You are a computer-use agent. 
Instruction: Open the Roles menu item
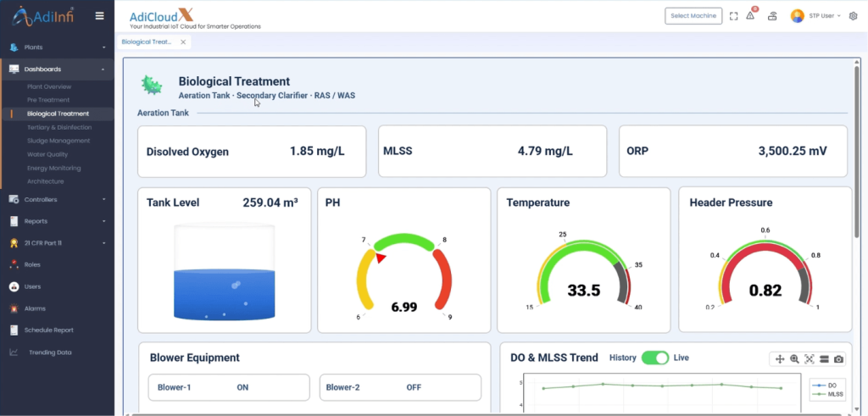click(32, 265)
